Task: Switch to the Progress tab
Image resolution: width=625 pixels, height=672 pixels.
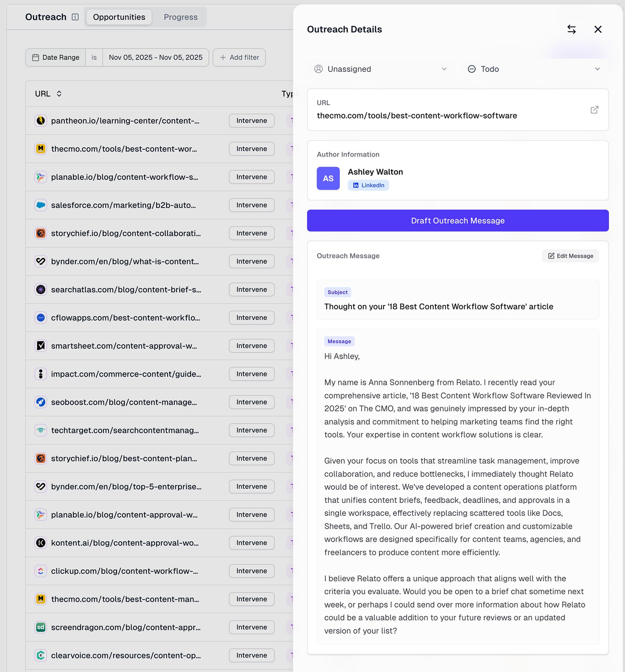Action: (x=180, y=17)
